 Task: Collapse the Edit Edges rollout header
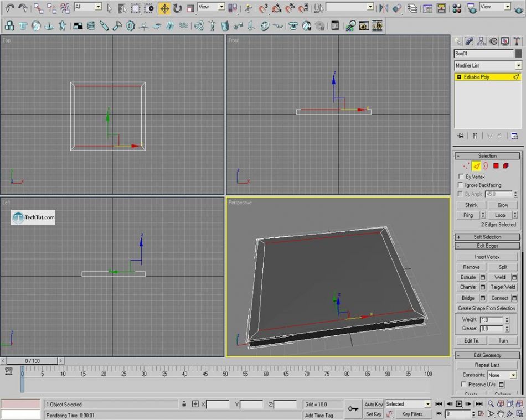(487, 246)
